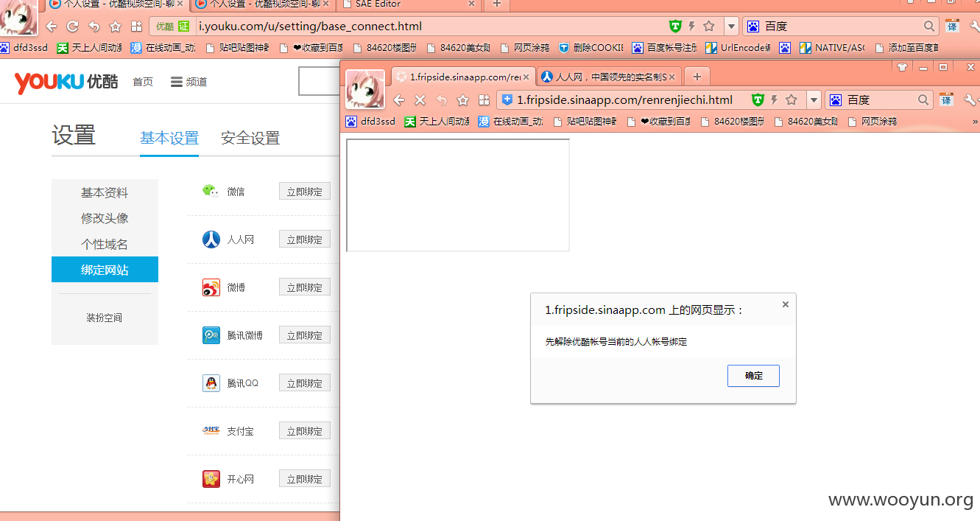Click the green shield icon in the Youku address bar
This screenshot has height=521, width=980.
675,27
